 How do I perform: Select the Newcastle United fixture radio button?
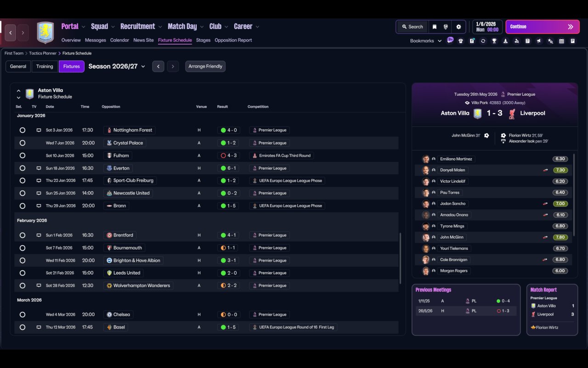coord(23,193)
